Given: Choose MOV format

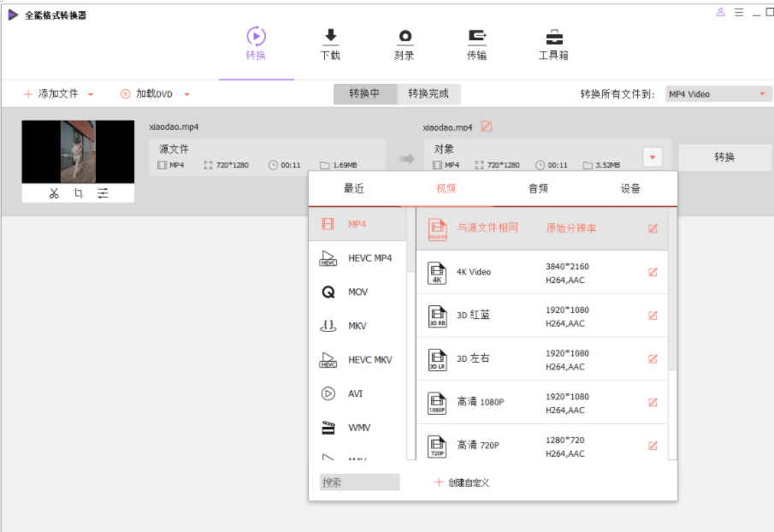Looking at the screenshot, I should click(357, 293).
